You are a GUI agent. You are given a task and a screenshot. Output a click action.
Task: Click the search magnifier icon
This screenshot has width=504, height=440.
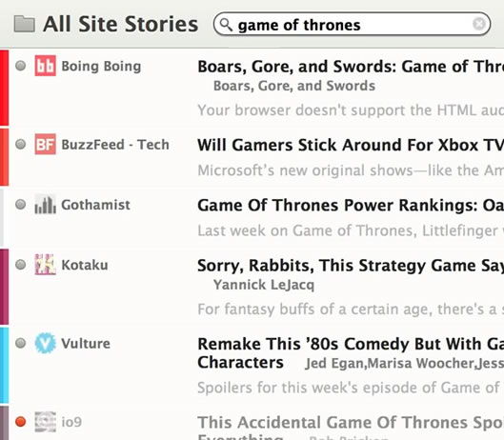(226, 25)
